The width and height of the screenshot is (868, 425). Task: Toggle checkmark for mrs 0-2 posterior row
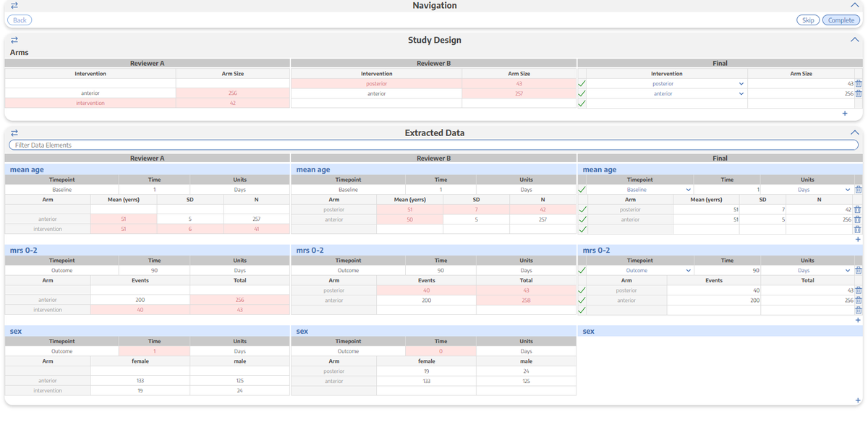coord(582,290)
